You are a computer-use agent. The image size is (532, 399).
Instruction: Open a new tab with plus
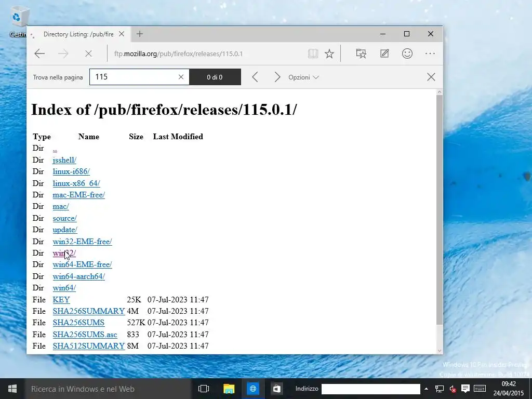tap(139, 34)
